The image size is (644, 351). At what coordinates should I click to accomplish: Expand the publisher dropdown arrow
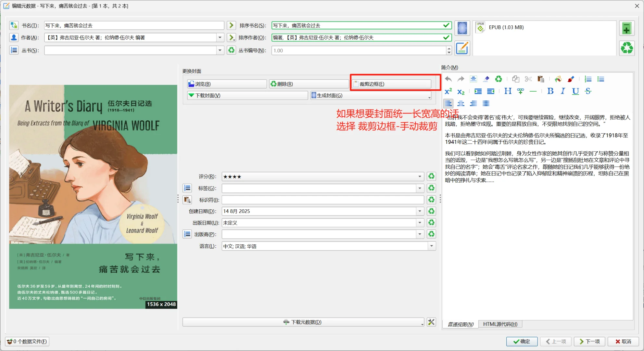click(x=420, y=234)
